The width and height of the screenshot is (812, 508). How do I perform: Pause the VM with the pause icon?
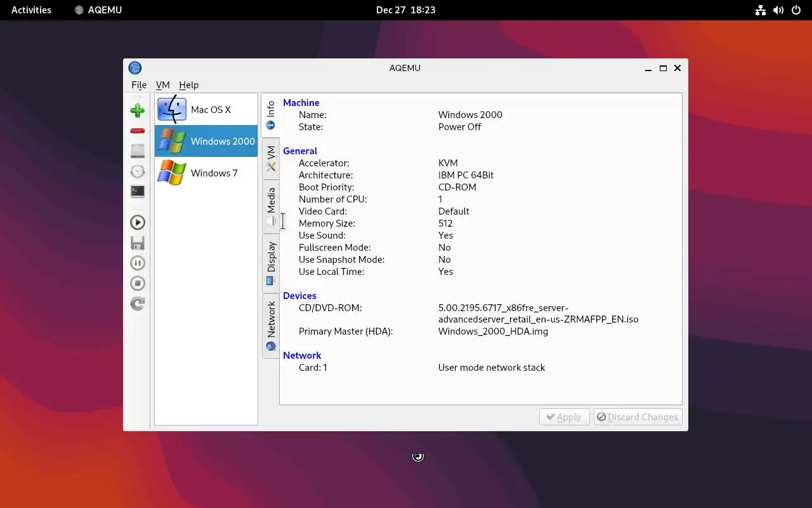pyautogui.click(x=137, y=263)
